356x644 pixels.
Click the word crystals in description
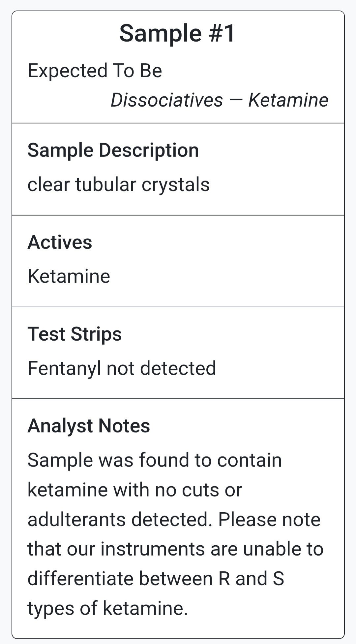(176, 185)
